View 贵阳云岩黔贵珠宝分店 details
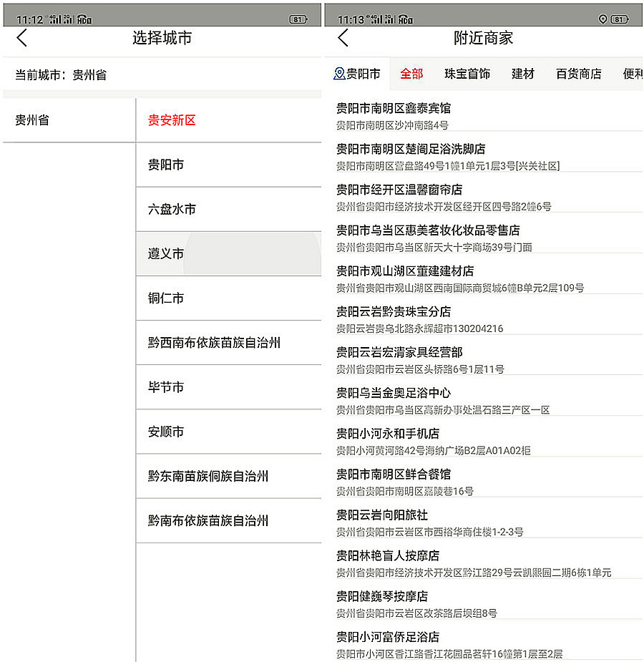The height and width of the screenshot is (662, 644). 484,318
